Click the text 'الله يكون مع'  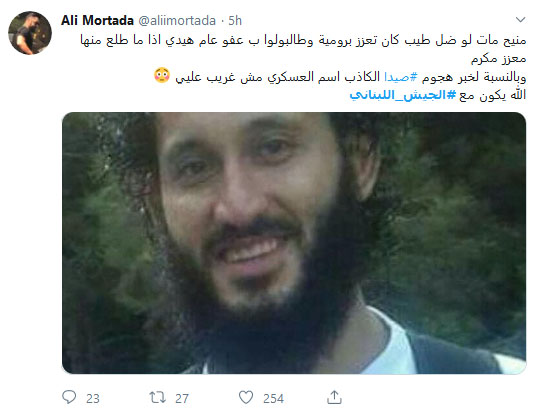tap(493, 95)
